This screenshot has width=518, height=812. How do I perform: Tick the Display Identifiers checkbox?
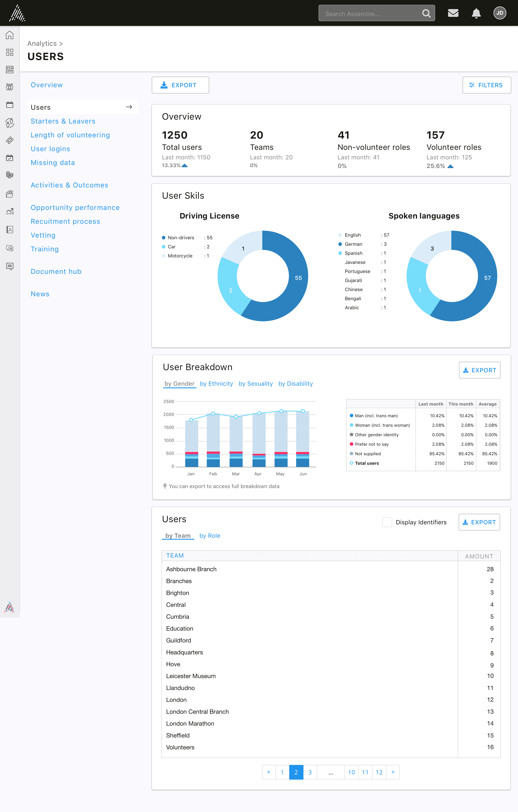tap(387, 522)
